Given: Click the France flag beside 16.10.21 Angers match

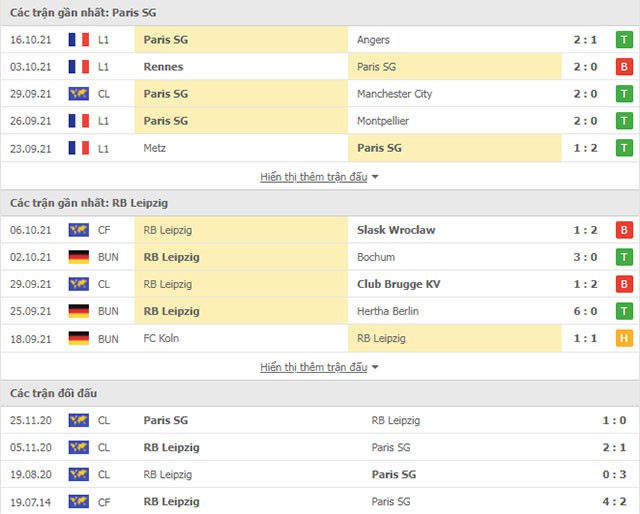Looking at the screenshot, I should pos(79,40).
